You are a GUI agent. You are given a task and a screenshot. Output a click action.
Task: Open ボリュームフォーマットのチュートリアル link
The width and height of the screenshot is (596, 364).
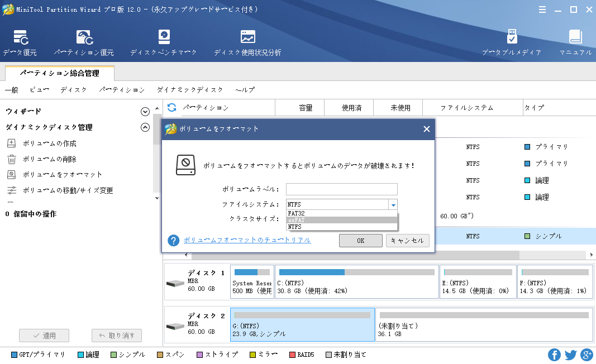247,240
